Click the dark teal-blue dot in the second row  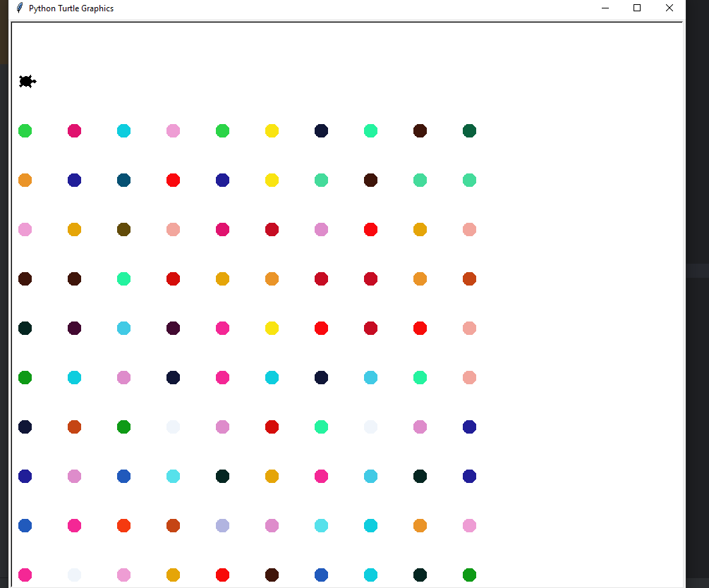click(123, 180)
